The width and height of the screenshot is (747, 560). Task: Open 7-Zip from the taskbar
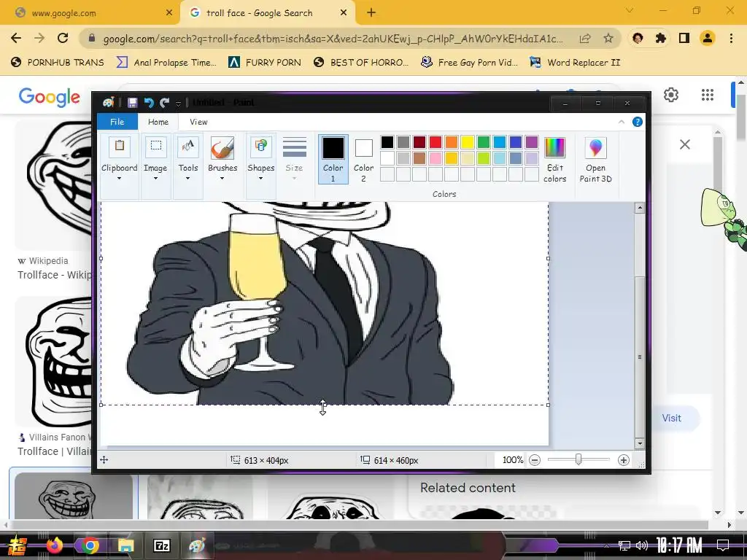(161, 545)
